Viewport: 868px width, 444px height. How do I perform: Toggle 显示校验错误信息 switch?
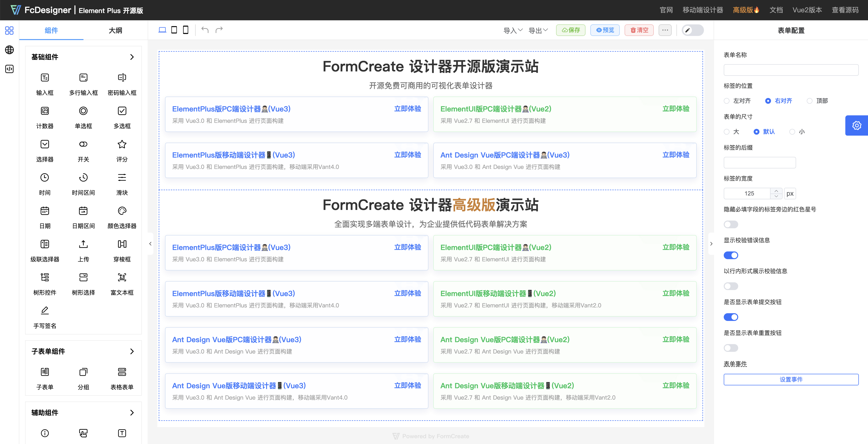(731, 256)
